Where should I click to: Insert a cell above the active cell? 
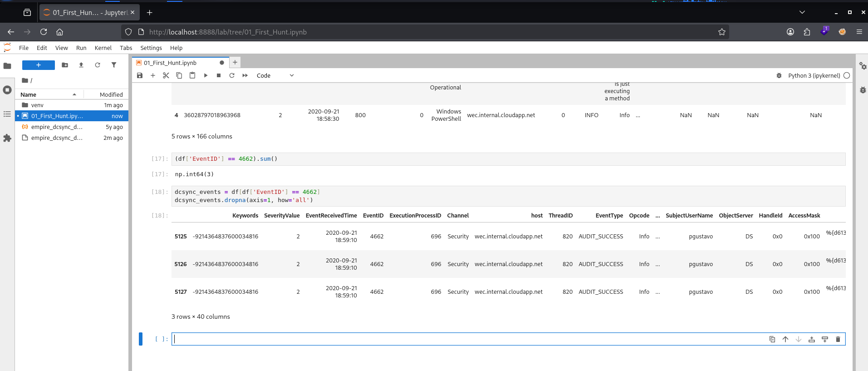point(812,339)
